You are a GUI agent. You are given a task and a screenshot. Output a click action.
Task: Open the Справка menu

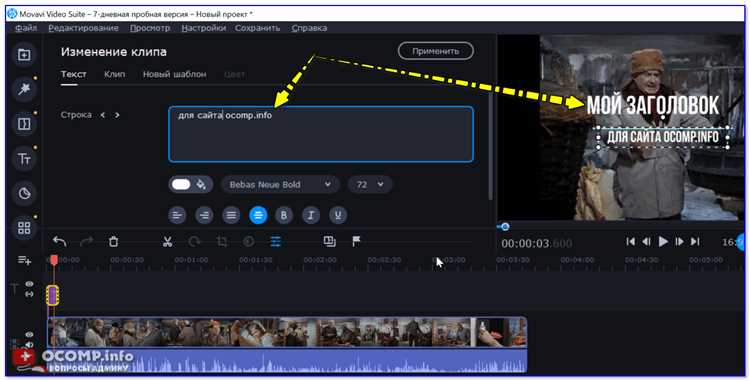(x=309, y=28)
